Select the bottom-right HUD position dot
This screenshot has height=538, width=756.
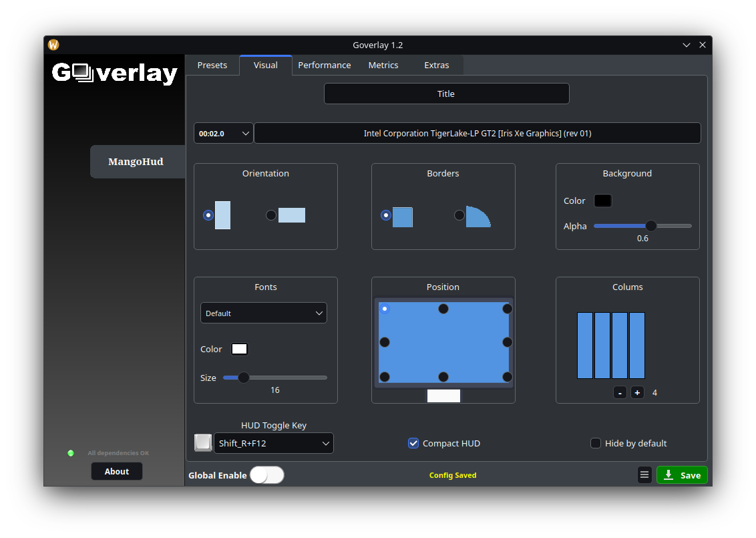coord(508,377)
